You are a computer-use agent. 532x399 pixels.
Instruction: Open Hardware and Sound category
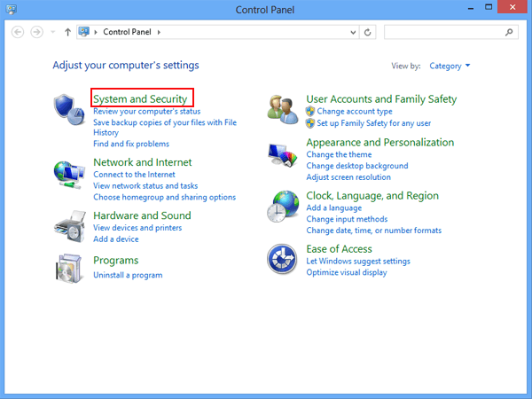click(142, 215)
